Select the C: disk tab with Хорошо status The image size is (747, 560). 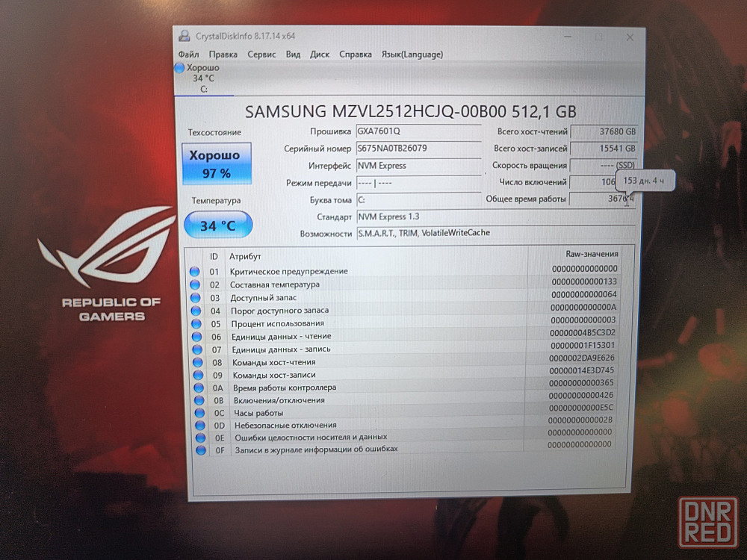(203, 78)
